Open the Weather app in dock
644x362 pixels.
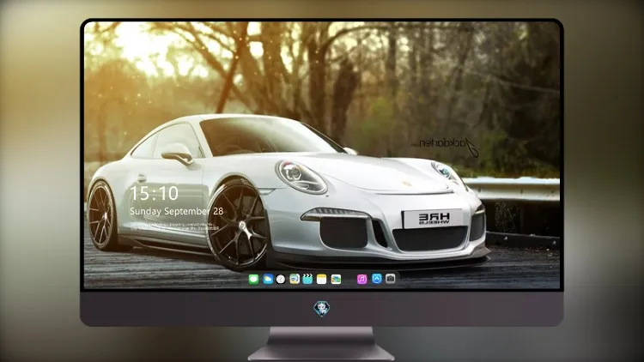pyautogui.click(x=268, y=279)
